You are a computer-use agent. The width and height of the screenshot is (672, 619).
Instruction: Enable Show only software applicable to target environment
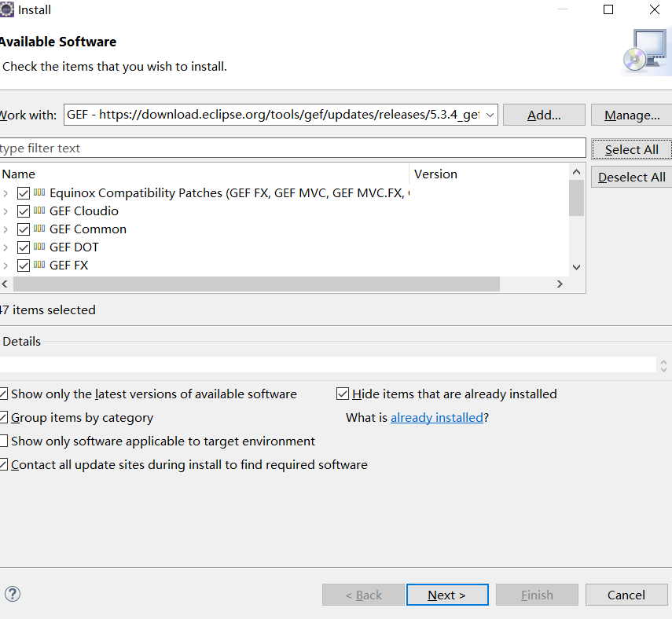click(x=3, y=441)
